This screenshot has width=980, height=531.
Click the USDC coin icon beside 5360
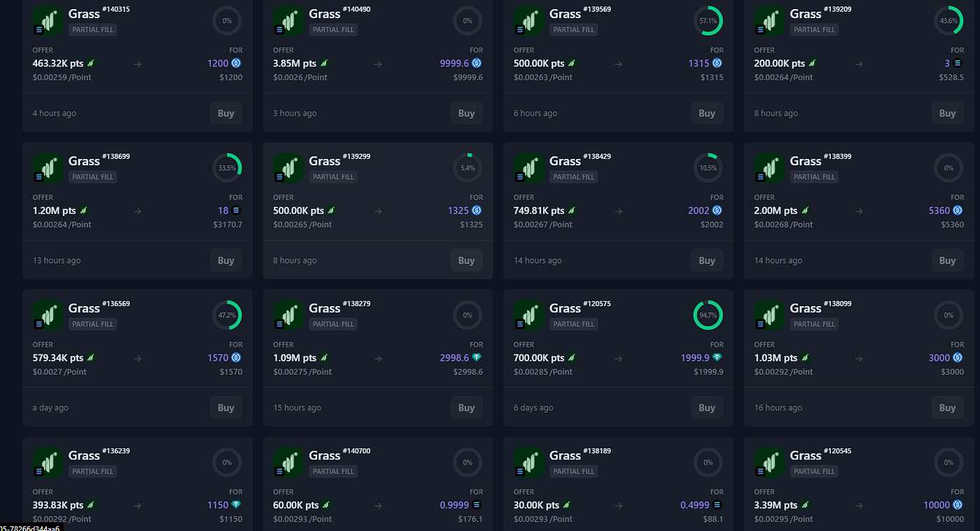point(958,210)
